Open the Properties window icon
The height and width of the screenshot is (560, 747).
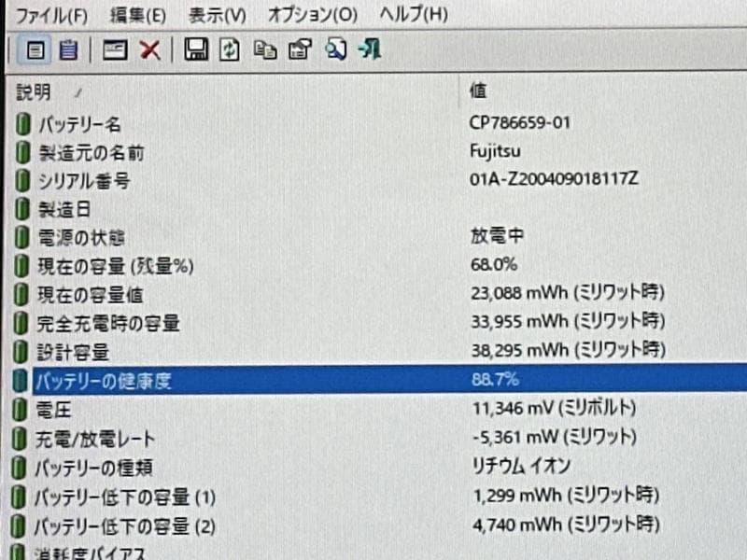point(114,50)
